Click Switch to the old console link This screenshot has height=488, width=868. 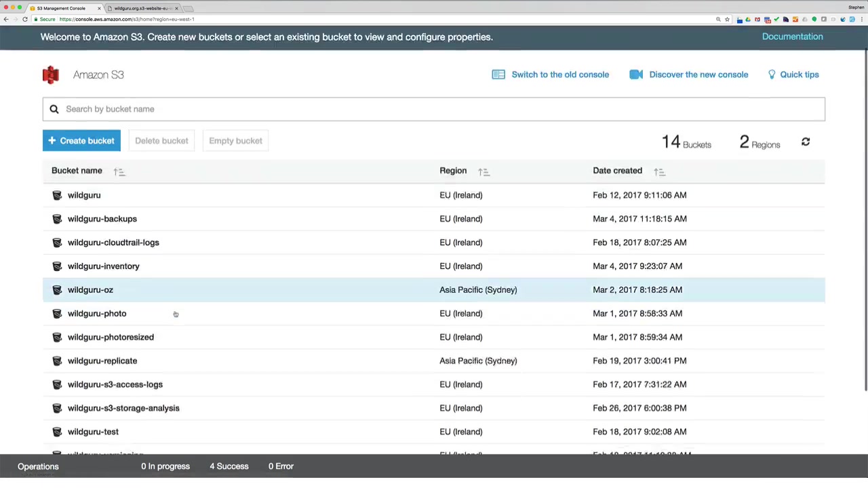(560, 75)
